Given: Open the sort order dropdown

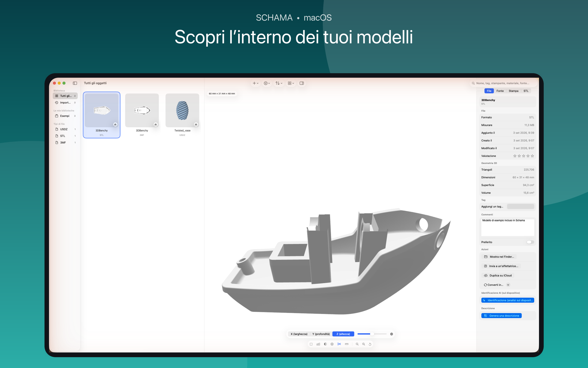Looking at the screenshot, I should [x=279, y=83].
